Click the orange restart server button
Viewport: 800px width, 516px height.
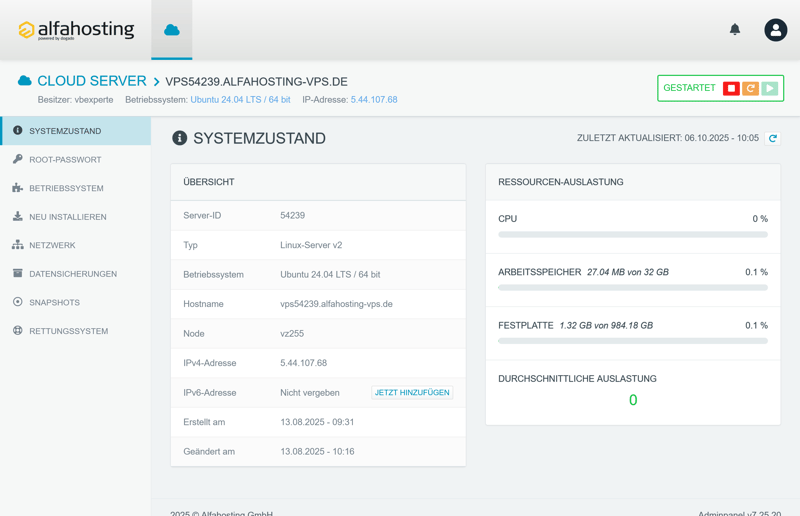750,89
